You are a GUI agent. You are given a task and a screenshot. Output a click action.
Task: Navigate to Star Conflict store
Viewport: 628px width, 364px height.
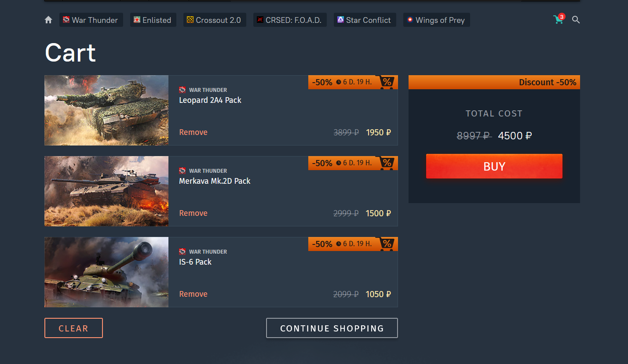[365, 20]
